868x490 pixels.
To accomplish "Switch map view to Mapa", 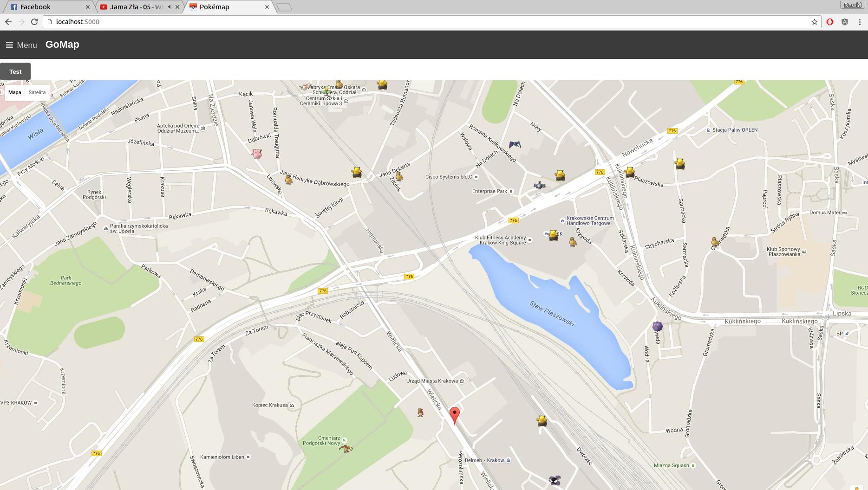I will (x=14, y=92).
